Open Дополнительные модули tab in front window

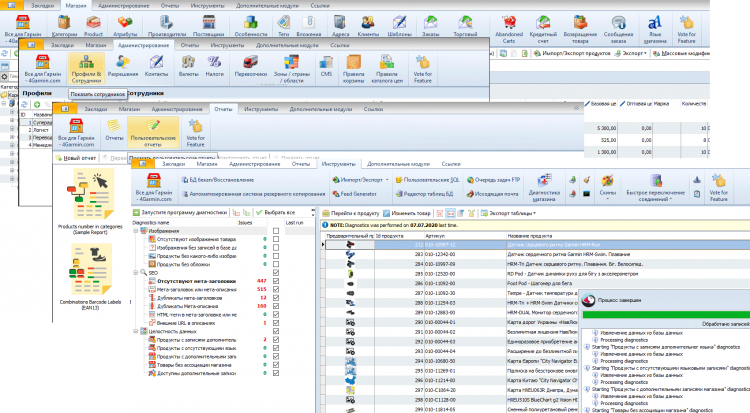click(x=398, y=164)
